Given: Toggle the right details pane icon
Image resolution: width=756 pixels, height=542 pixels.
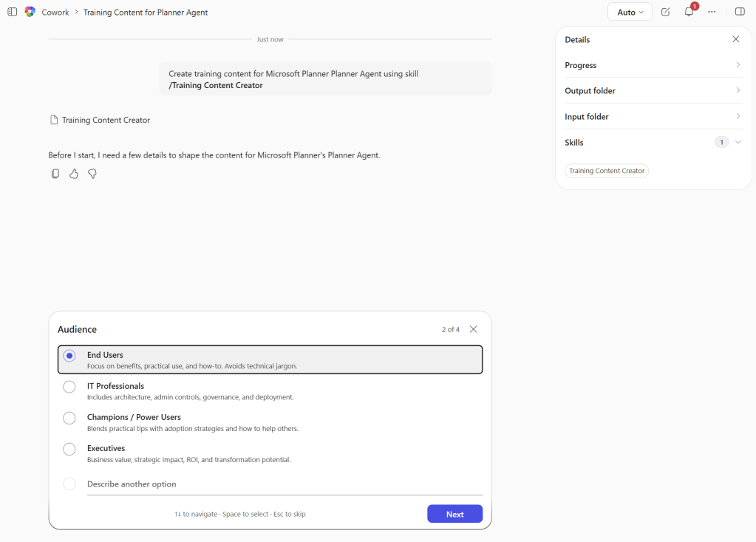Looking at the screenshot, I should pyautogui.click(x=740, y=12).
